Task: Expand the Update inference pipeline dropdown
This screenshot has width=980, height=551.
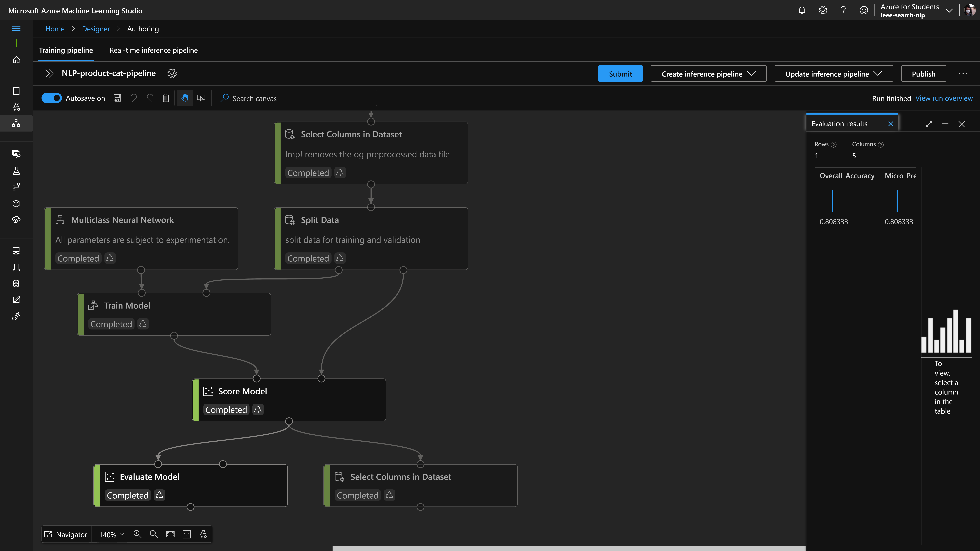Action: click(x=834, y=74)
